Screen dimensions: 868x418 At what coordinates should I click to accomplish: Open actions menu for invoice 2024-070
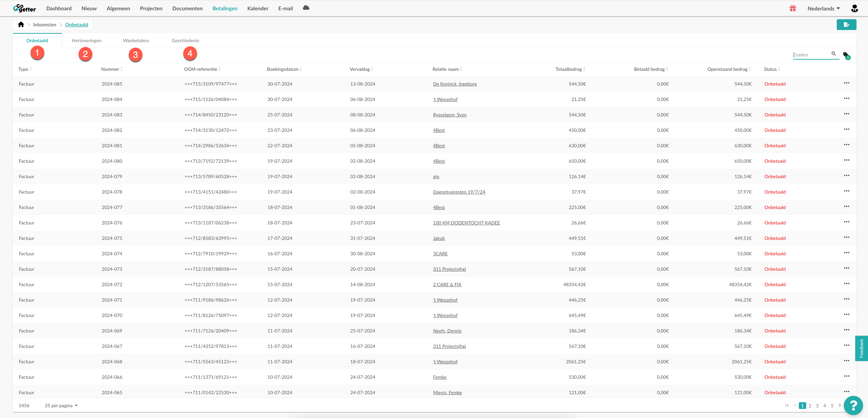click(x=846, y=315)
